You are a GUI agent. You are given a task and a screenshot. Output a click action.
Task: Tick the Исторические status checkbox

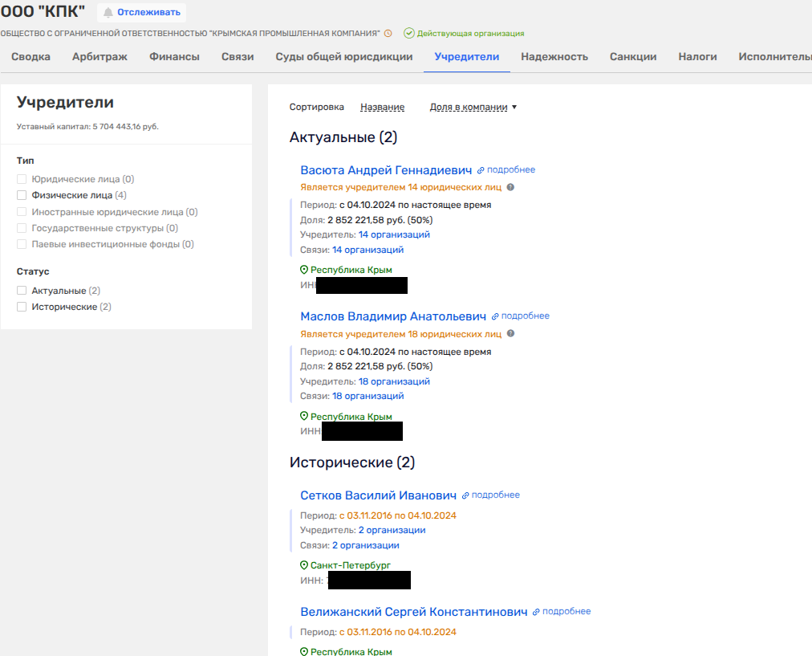[x=22, y=307]
